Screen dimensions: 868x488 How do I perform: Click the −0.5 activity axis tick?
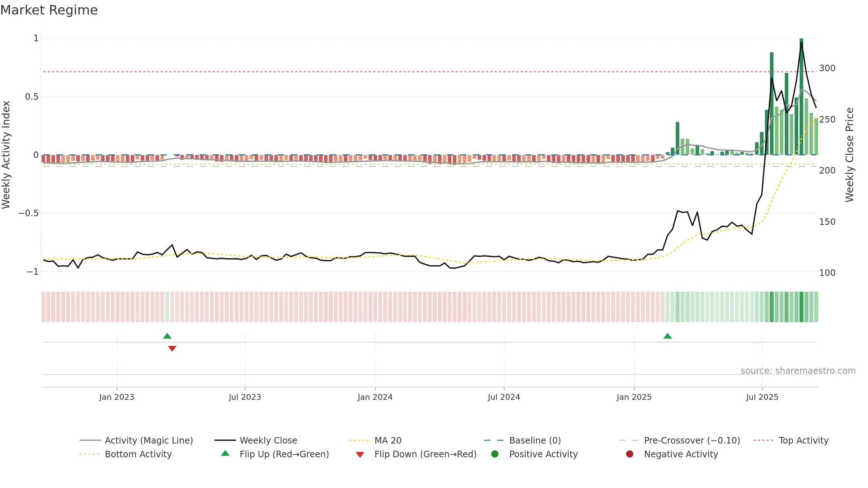coord(29,213)
